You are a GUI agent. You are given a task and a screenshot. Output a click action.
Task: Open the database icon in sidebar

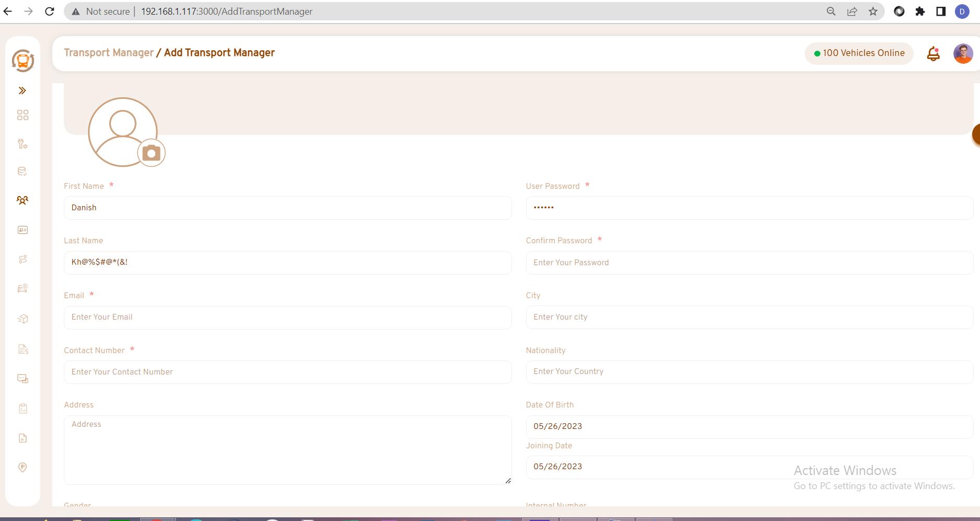22,172
